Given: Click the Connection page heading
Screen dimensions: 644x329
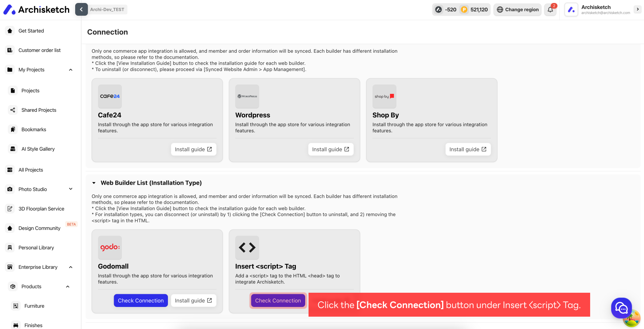Looking at the screenshot, I should pos(107,32).
